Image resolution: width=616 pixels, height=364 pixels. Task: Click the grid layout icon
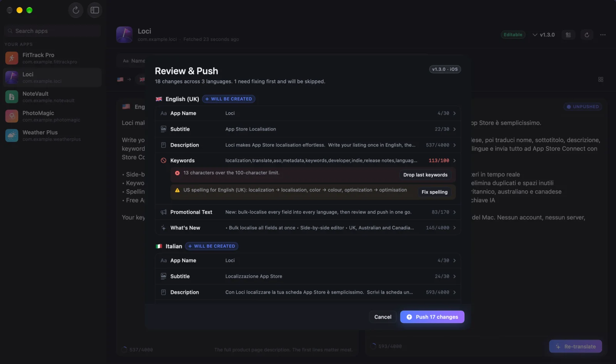601,79
